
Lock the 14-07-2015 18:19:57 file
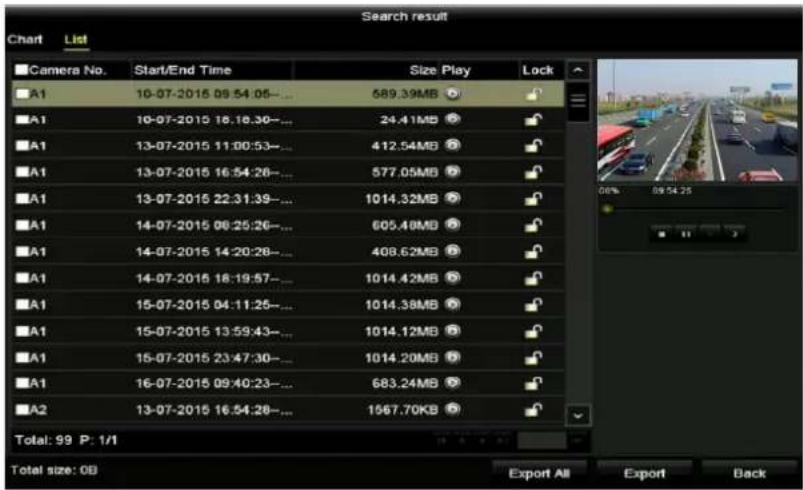pos(533,279)
